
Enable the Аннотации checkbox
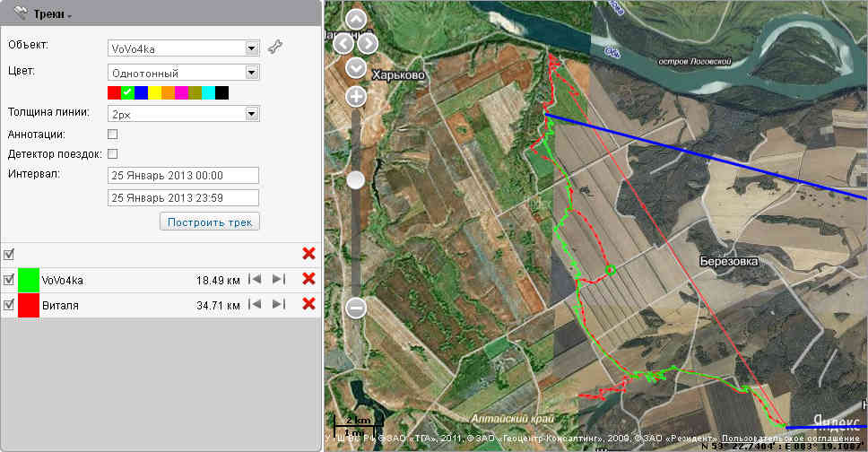pos(113,134)
